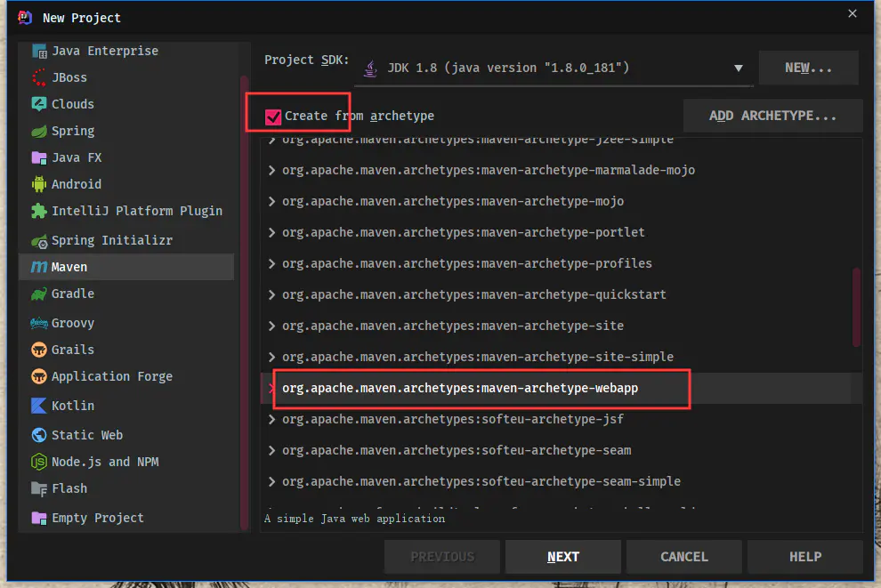This screenshot has height=588, width=881.
Task: Uncheck Create from archetype checkbox
Action: pyautogui.click(x=273, y=117)
